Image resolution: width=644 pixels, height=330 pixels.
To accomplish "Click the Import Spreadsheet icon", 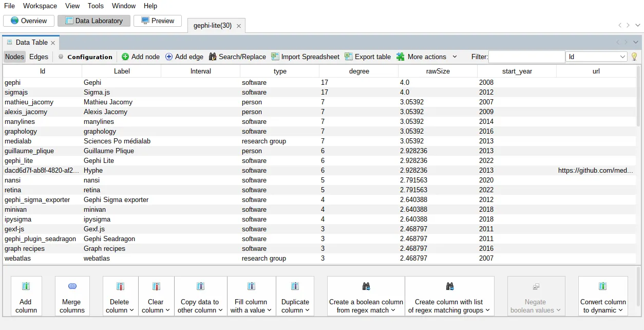I will coord(275,57).
